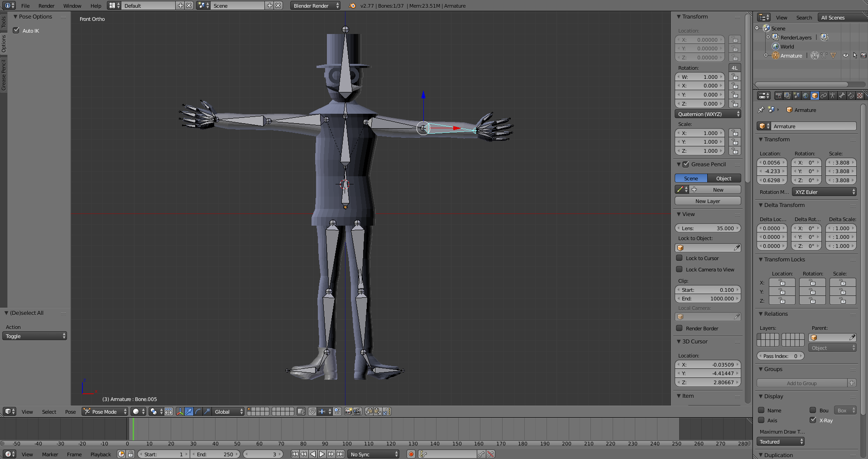The height and width of the screenshot is (459, 868).
Task: Click the Lens value field
Action: coord(708,228)
